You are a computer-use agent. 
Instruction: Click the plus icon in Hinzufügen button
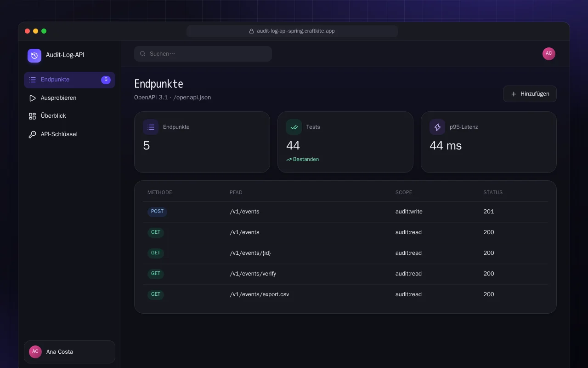[x=514, y=94]
